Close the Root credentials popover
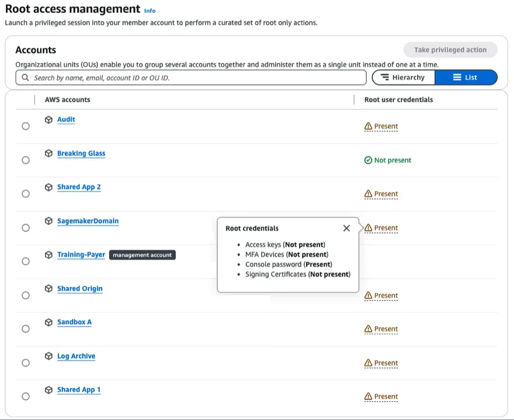Screen dimensions: 514x420 pyautogui.click(x=346, y=228)
